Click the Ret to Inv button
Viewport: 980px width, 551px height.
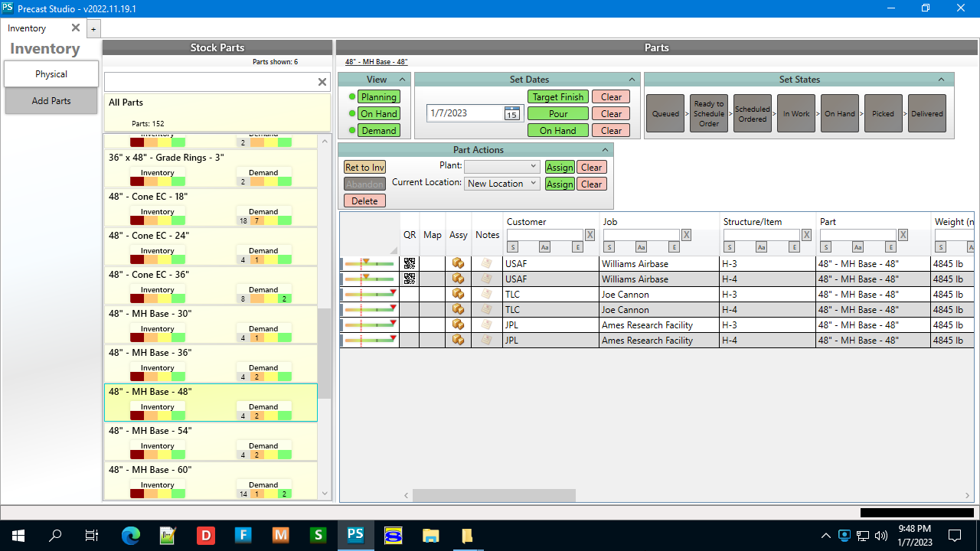[364, 168]
